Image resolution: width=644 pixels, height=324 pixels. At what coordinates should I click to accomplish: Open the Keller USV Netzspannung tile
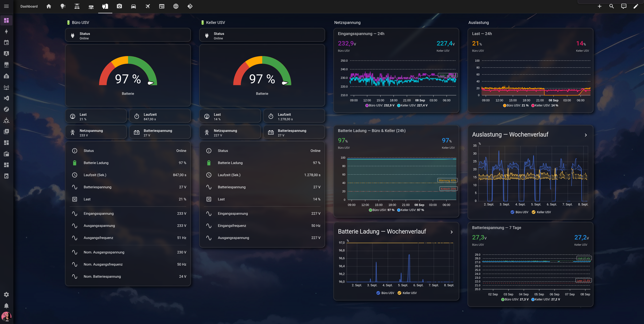(230, 133)
